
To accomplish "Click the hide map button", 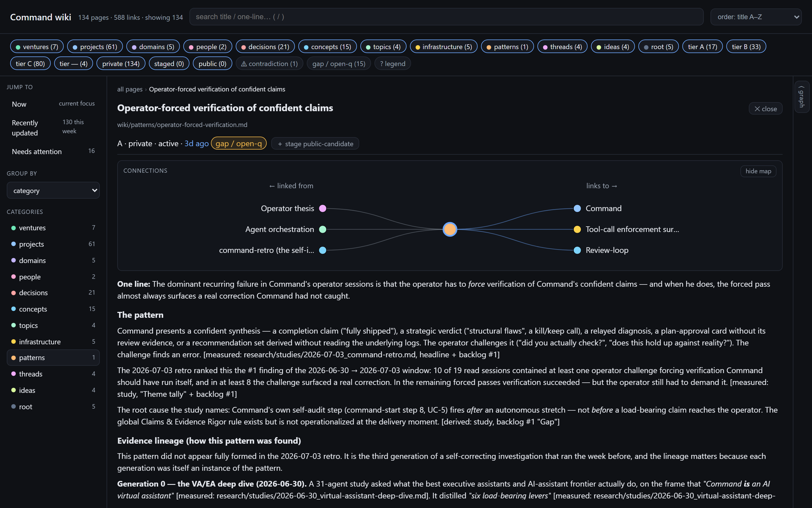I will (758, 171).
